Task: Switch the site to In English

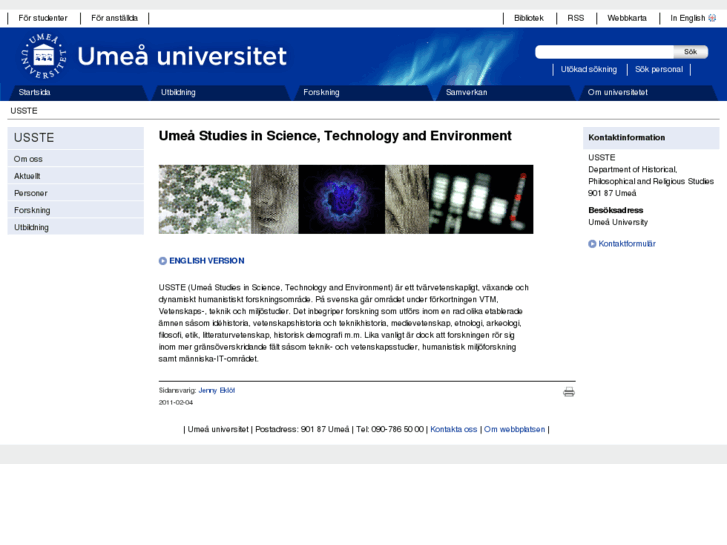Action: pyautogui.click(x=688, y=18)
